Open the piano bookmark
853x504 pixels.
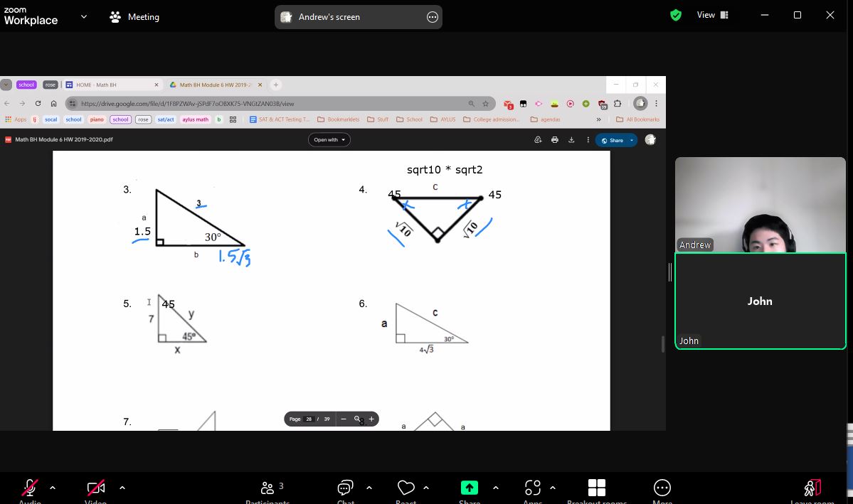tap(97, 119)
